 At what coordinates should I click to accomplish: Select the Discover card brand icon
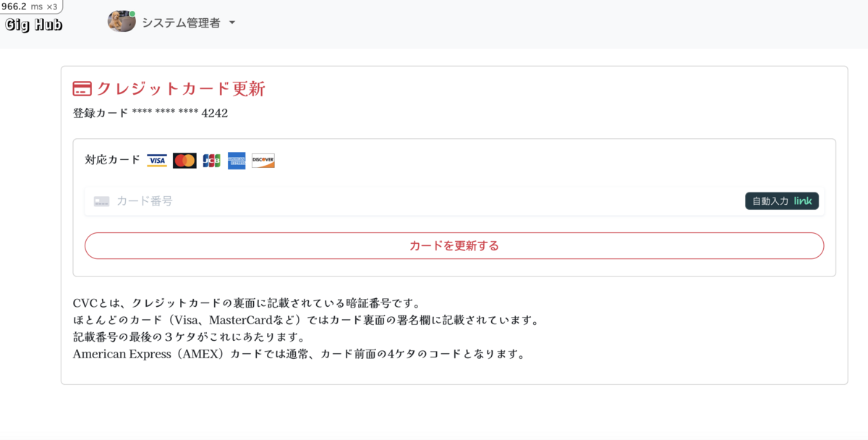tap(263, 160)
